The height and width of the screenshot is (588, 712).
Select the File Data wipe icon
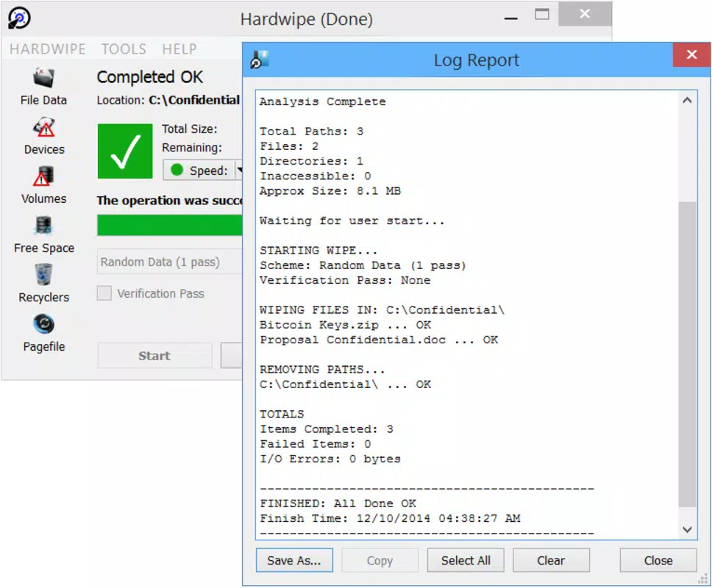(x=43, y=79)
